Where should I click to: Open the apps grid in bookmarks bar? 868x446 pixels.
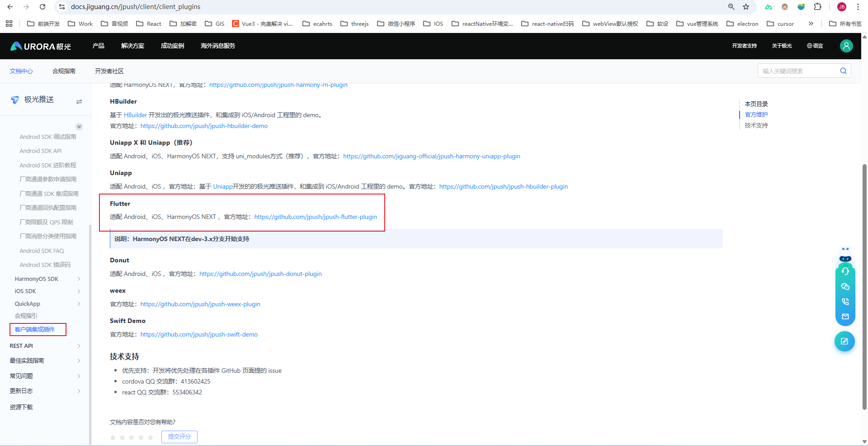tap(9, 24)
